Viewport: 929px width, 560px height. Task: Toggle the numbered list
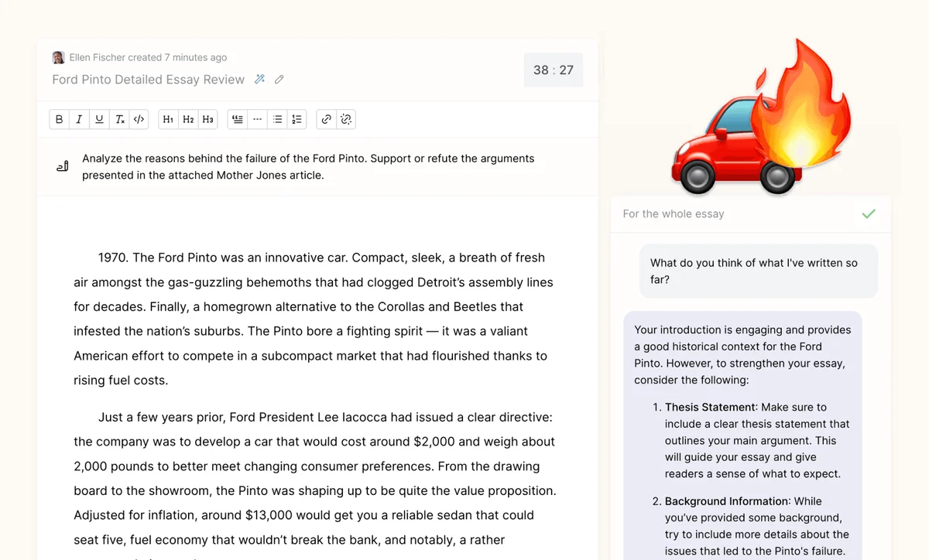(296, 119)
